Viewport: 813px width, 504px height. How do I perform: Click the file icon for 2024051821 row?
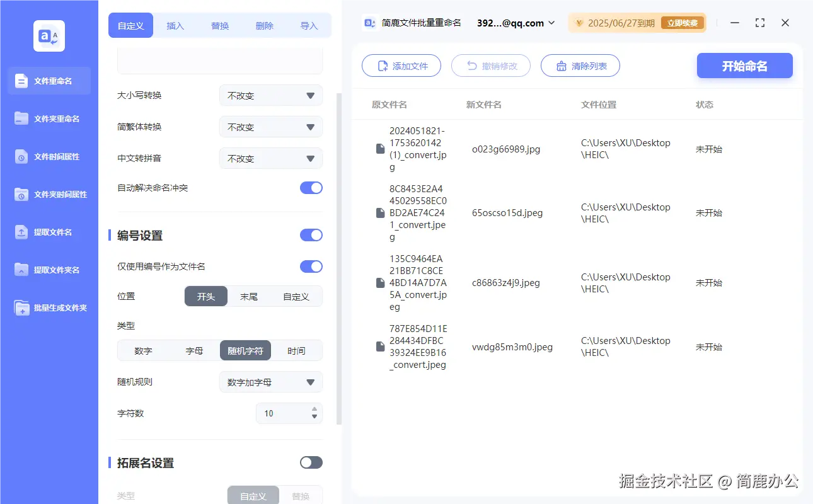[x=380, y=149]
